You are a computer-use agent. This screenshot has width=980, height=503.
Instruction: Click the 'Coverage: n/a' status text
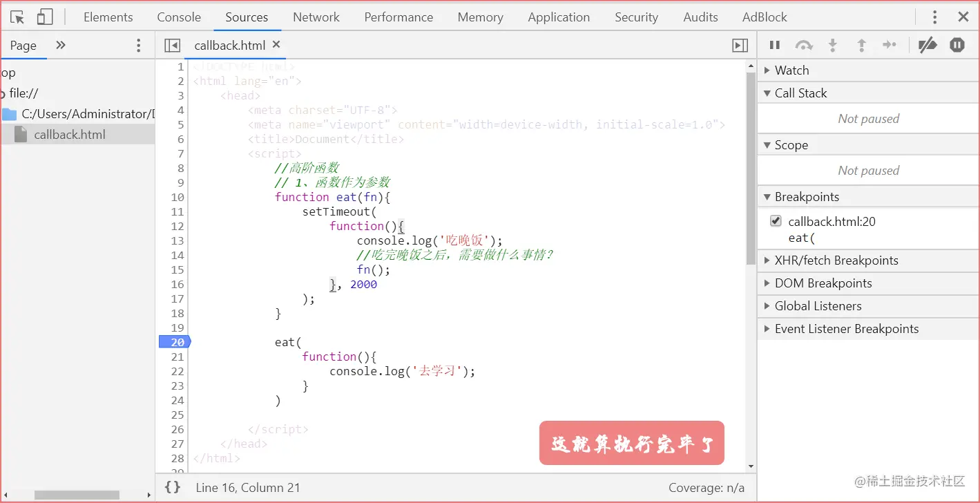707,488
